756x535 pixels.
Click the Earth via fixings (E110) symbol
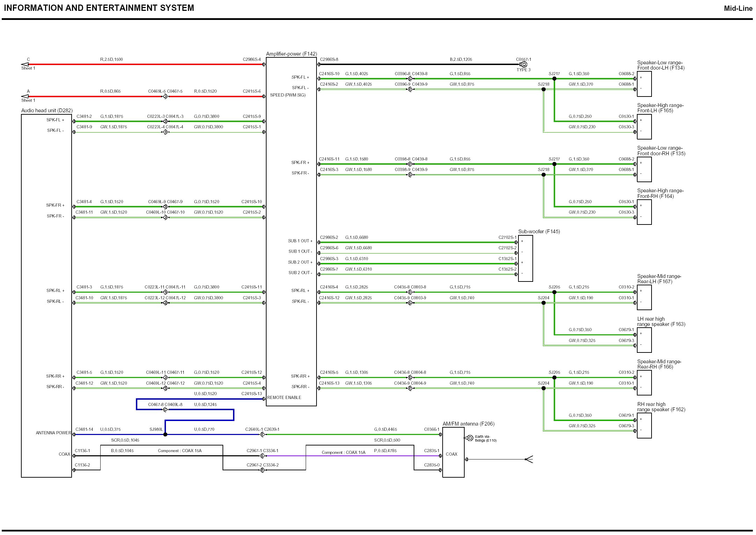[470, 438]
